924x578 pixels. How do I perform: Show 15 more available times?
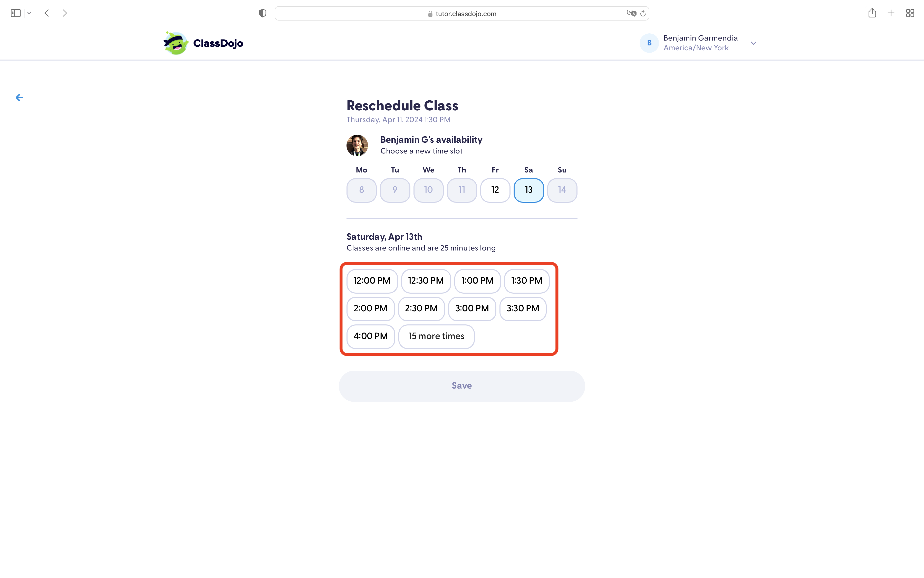(437, 336)
